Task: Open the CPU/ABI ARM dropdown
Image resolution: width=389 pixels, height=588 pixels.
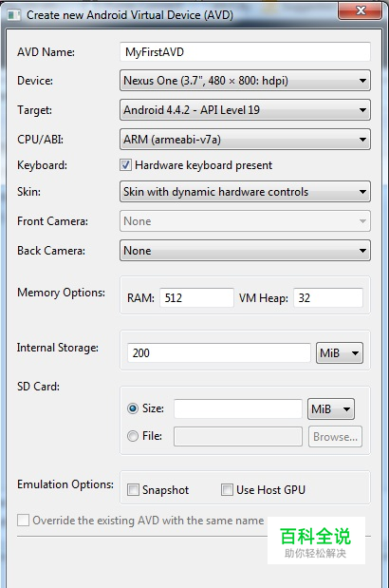Action: (x=245, y=140)
